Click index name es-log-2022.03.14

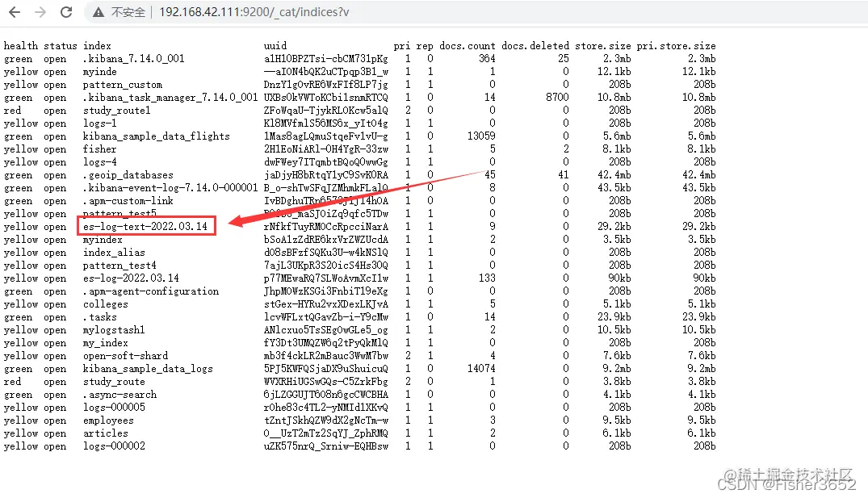[131, 278]
